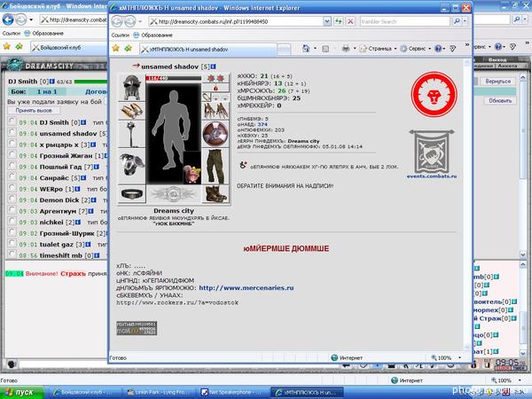Select radio button for Аргентиум

pos(12,209)
